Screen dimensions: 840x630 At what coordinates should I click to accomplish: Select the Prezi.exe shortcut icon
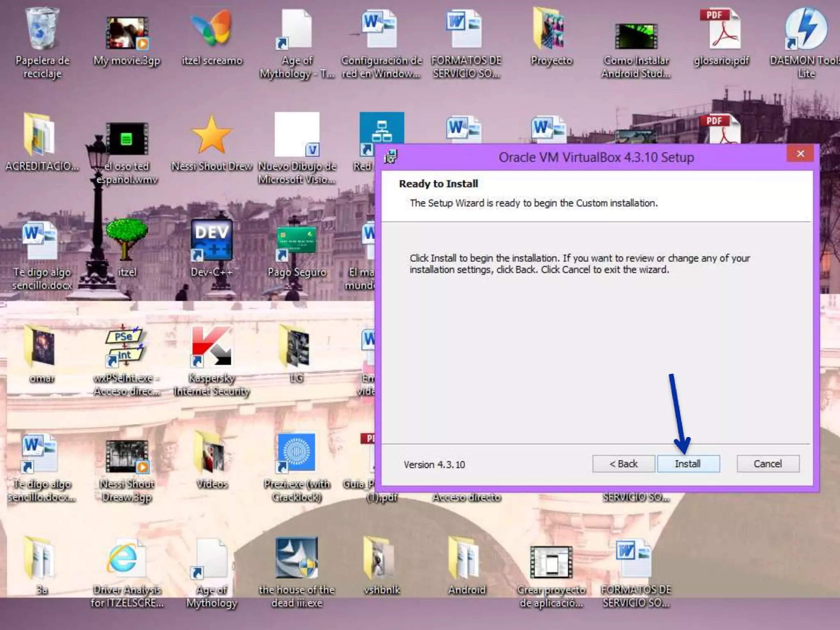point(297,453)
